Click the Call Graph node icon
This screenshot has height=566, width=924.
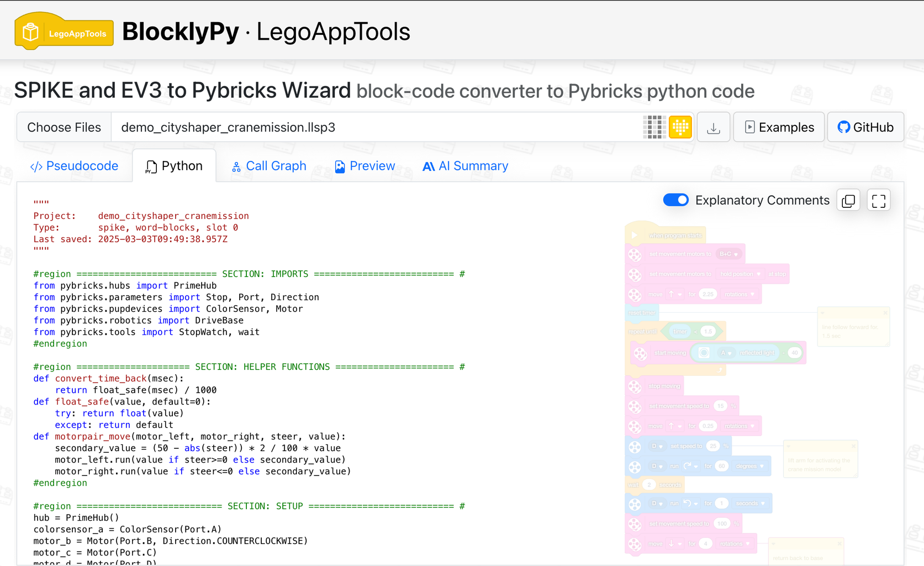236,166
